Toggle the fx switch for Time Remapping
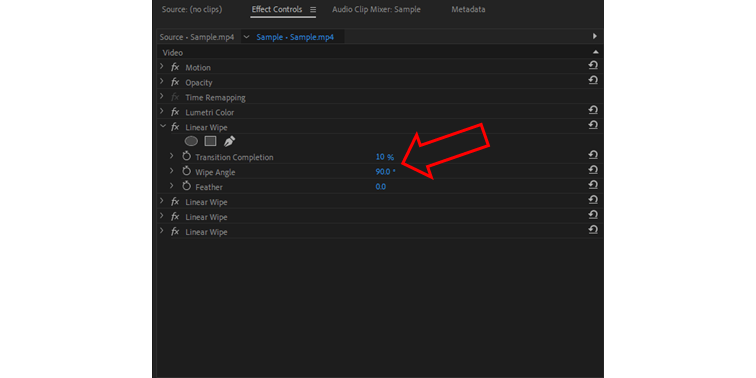756x378 pixels. click(x=175, y=97)
